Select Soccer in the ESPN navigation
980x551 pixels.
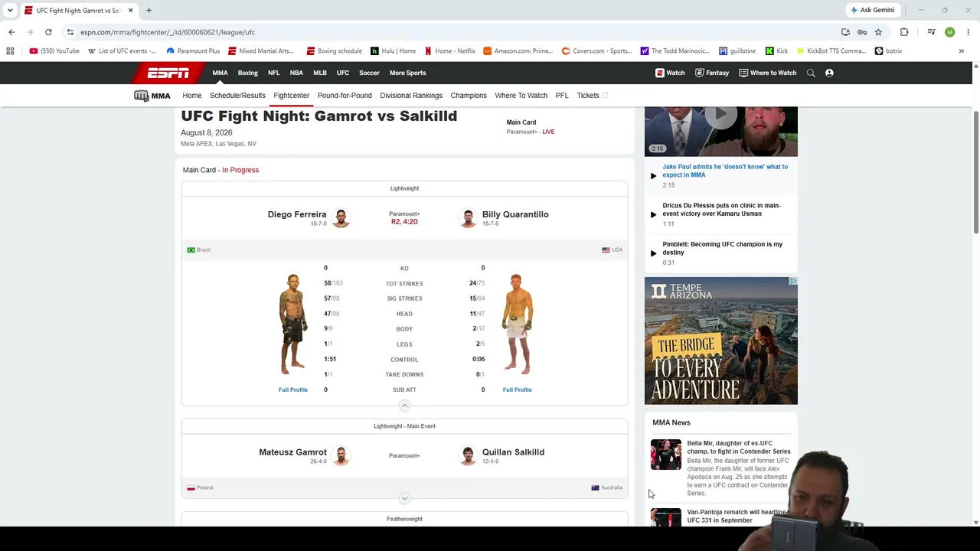click(x=369, y=73)
